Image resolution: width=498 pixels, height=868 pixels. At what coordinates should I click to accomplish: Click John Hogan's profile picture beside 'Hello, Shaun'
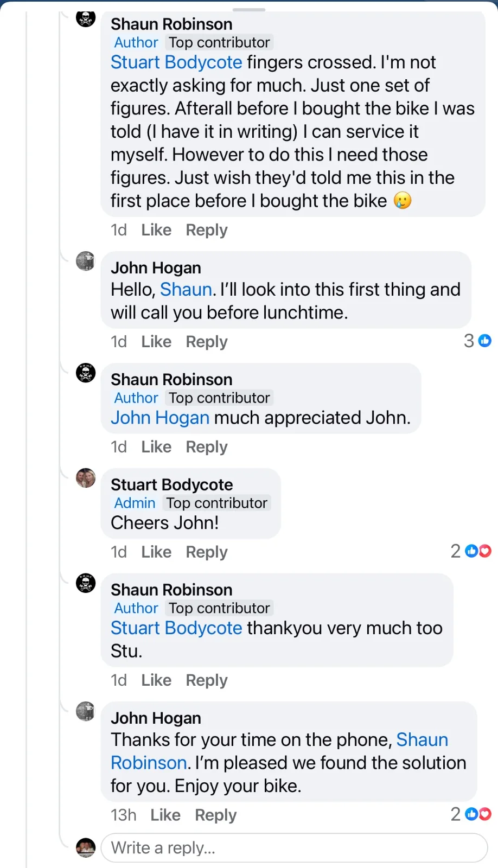[x=86, y=261]
